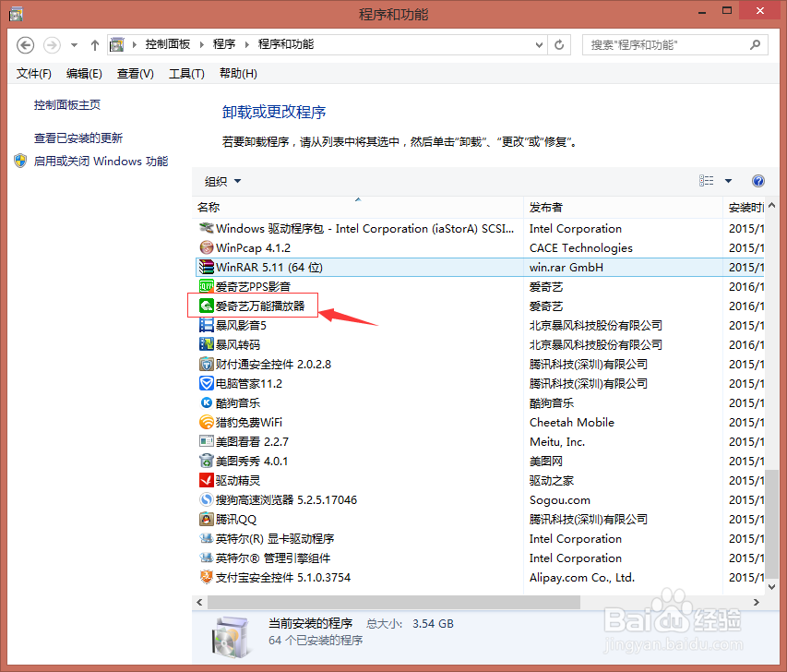Click the WinPcap 4.1.2 icon

click(x=207, y=247)
